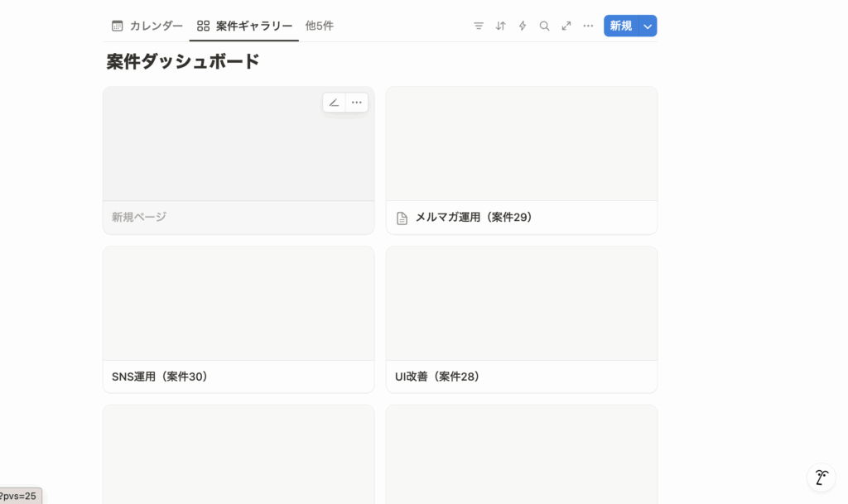This screenshot has height=504, width=848.
Task: Open automations via the lightning icon
Action: point(523,26)
